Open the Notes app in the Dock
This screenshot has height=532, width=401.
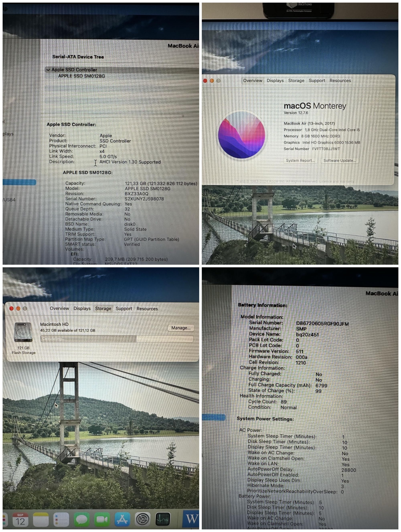click(41, 520)
